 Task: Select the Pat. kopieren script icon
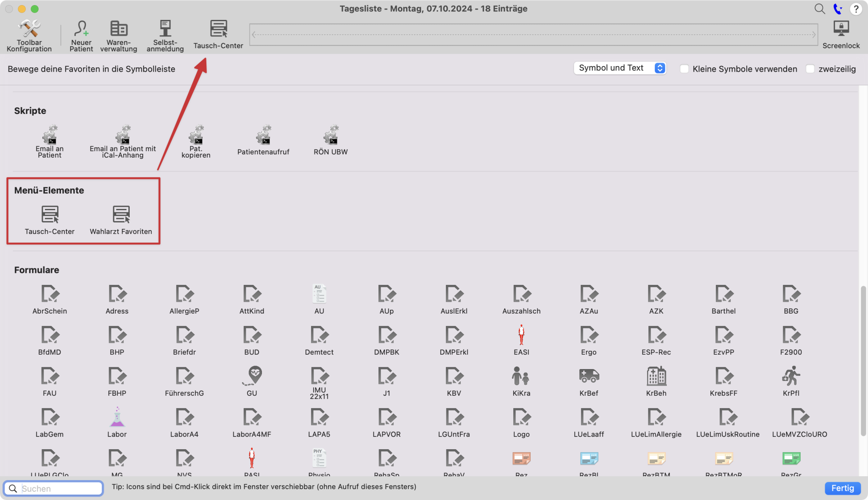(x=196, y=141)
